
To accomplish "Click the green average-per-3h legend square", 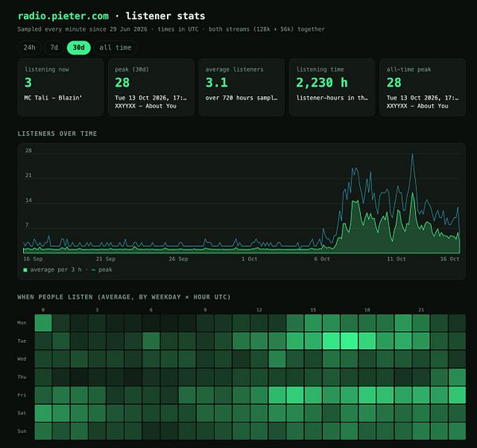I will 25,270.
